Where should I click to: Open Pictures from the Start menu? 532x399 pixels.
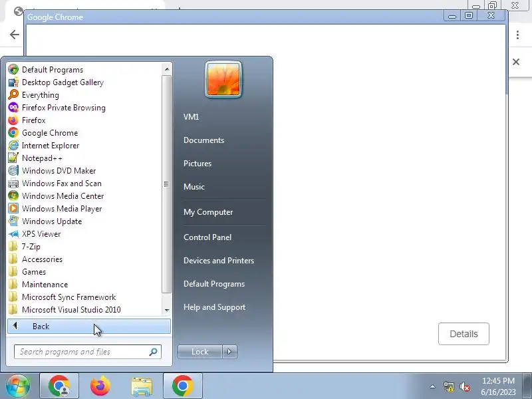(x=198, y=164)
